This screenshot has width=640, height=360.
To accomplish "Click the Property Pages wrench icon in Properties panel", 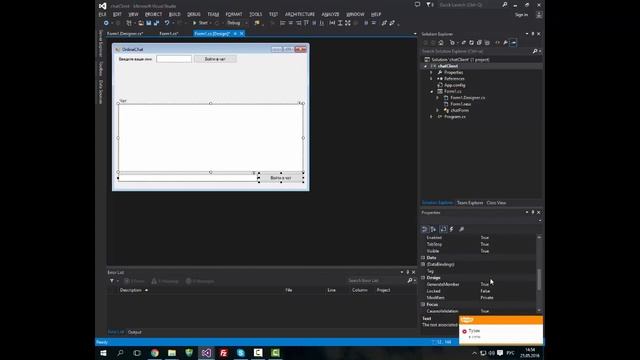I will click(x=461, y=229).
